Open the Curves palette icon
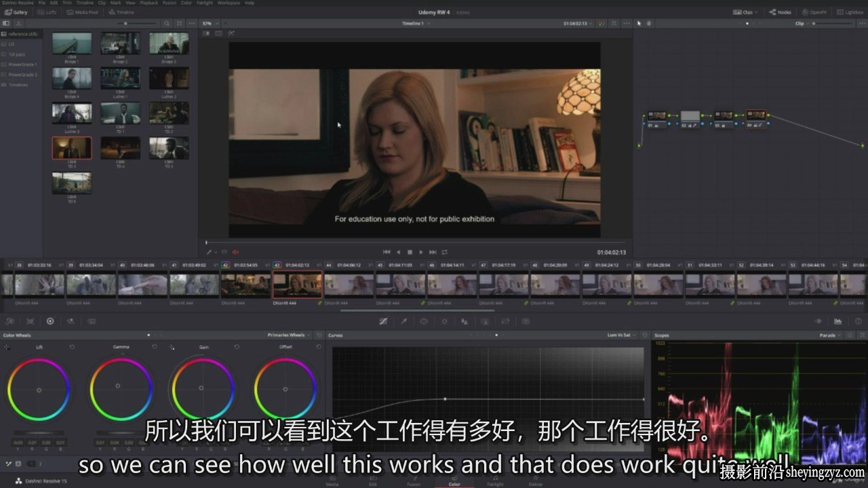The height and width of the screenshot is (488, 868). (383, 321)
